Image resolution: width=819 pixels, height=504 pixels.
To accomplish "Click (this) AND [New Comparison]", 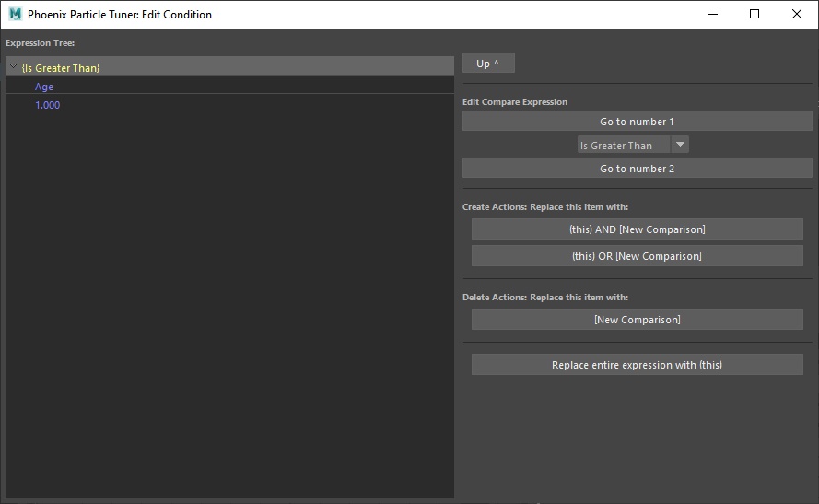I will 637,229.
